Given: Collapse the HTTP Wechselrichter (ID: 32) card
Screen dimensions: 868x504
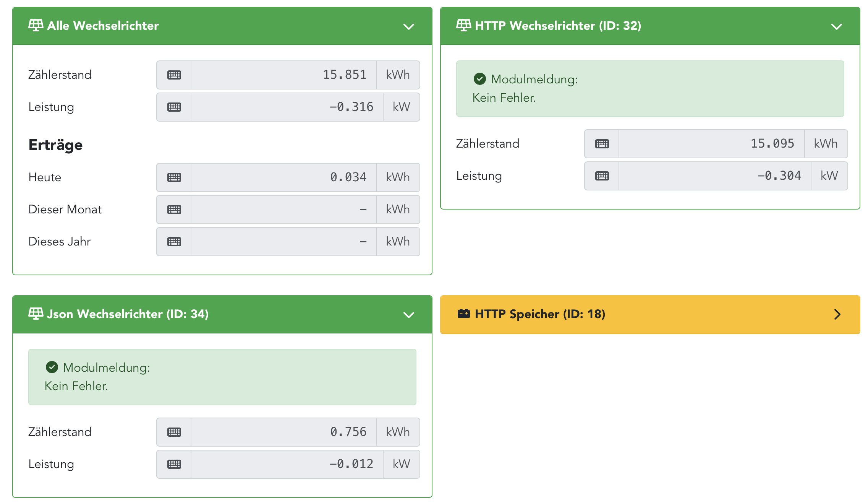Looking at the screenshot, I should click(x=837, y=26).
